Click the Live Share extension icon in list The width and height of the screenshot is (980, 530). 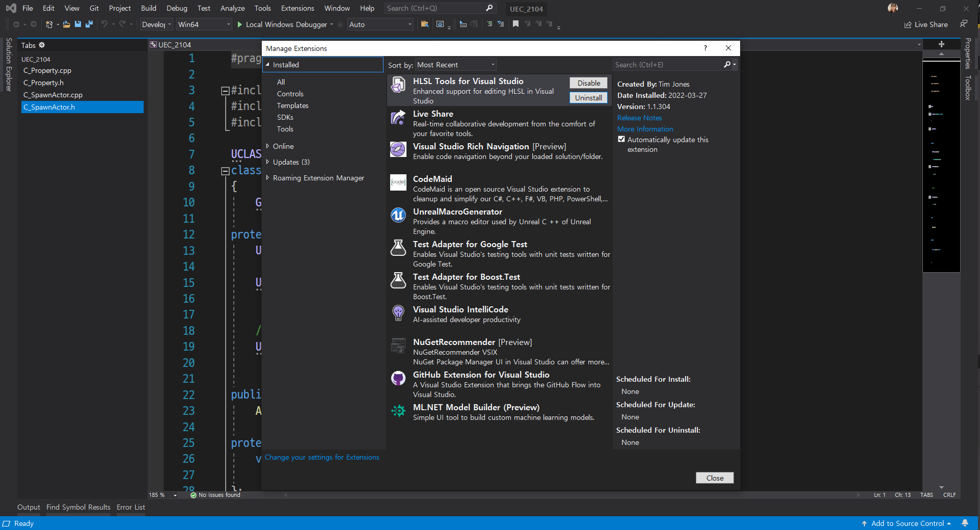398,117
